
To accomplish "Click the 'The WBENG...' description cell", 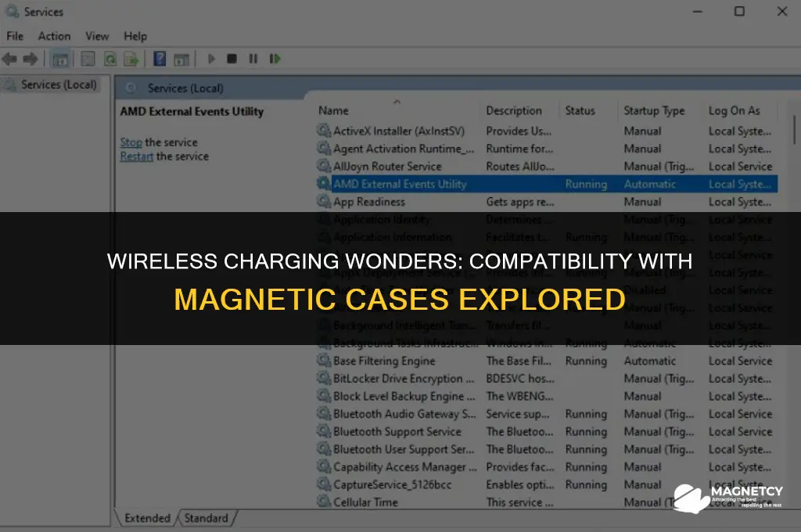I will (x=519, y=396).
